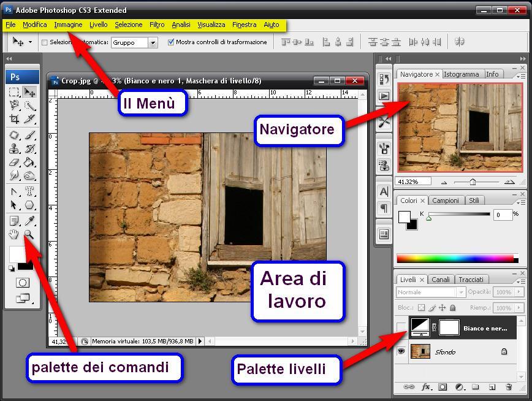Click the Navigator zoom slider handle
Viewport: 532px width, 401px height.
(x=473, y=182)
